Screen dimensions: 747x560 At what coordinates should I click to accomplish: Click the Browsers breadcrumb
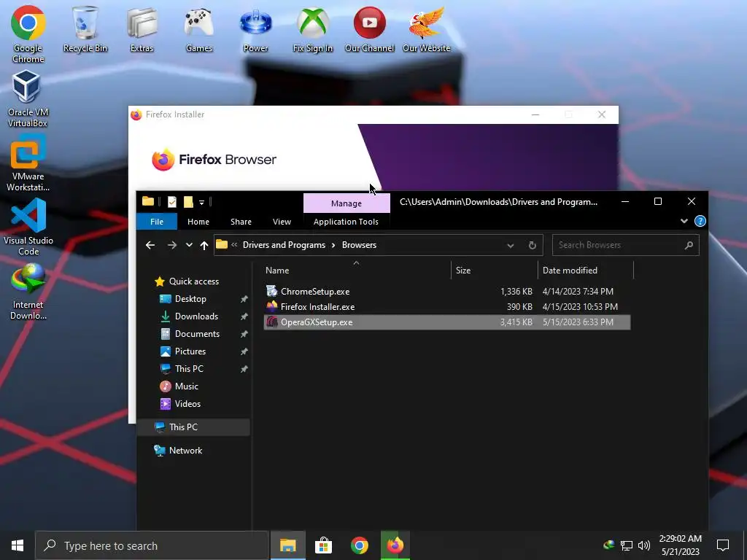(359, 245)
